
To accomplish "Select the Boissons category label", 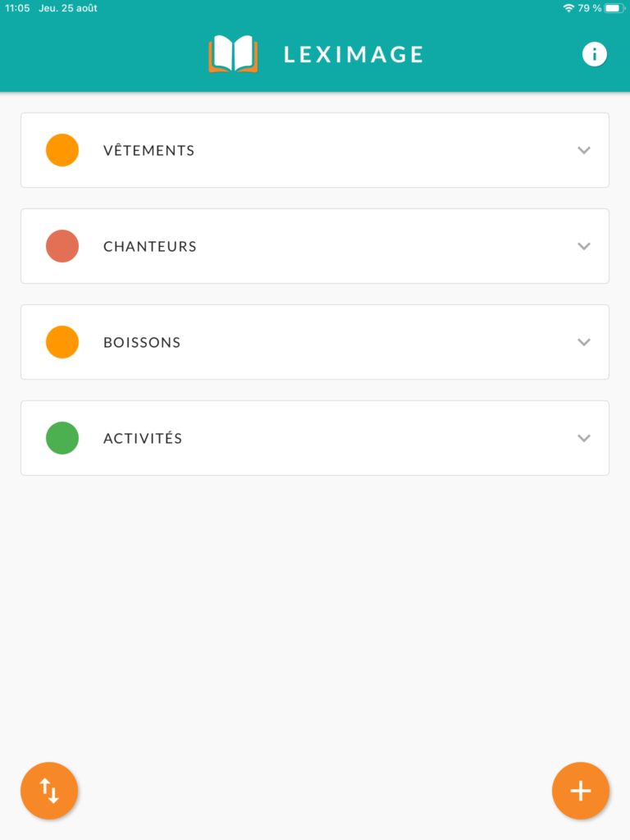I will [x=142, y=343].
